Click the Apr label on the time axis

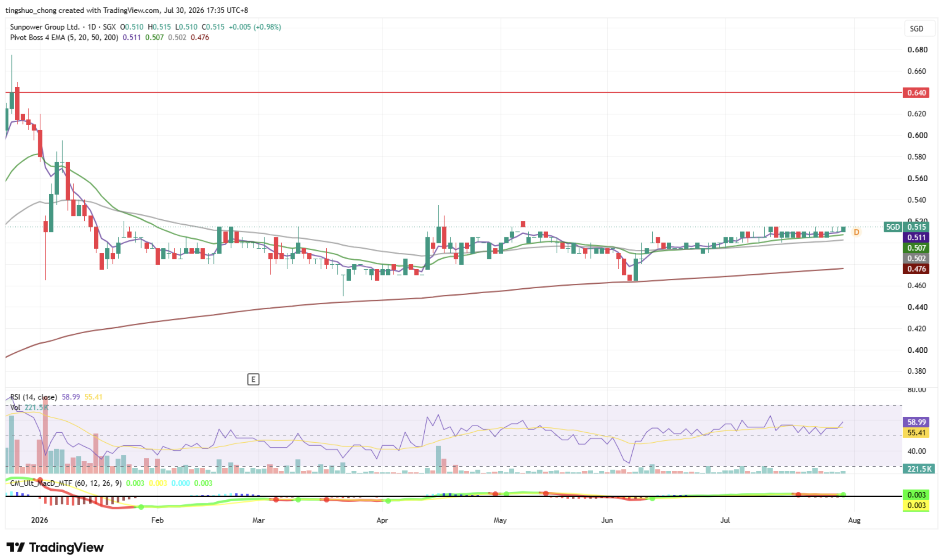tap(382, 520)
